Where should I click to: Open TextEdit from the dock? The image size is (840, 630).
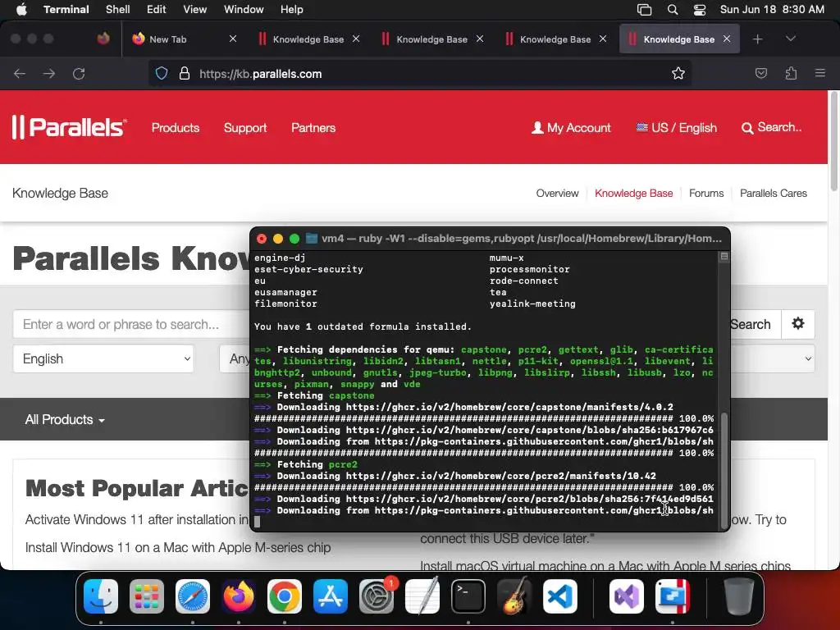pyautogui.click(x=422, y=596)
